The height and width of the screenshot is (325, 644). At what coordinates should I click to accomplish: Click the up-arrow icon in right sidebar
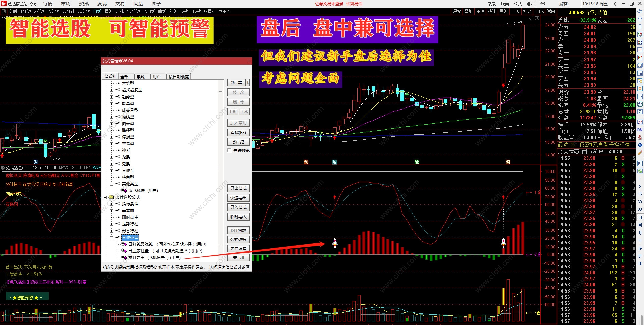640,19
